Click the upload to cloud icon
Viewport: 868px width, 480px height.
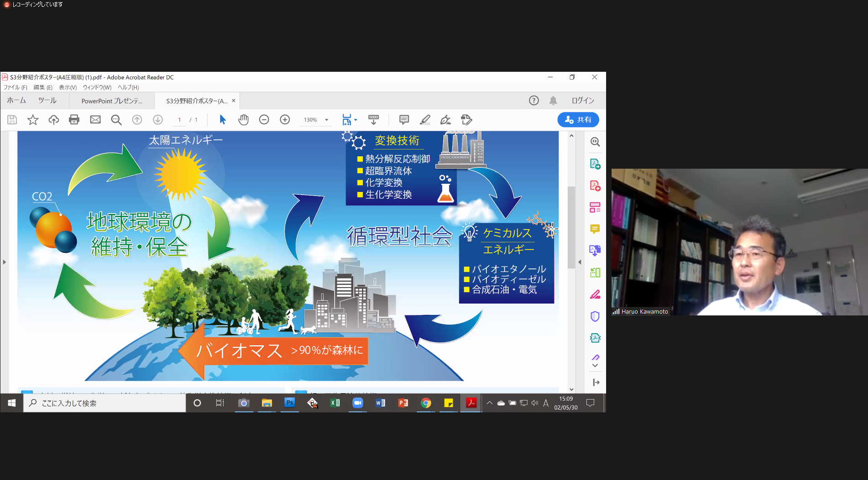click(53, 120)
